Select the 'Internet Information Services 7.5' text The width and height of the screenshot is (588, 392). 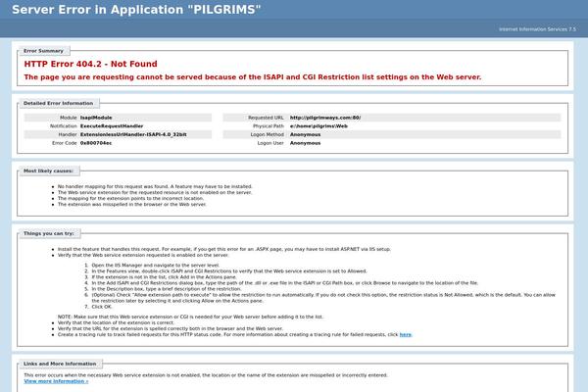[537, 29]
